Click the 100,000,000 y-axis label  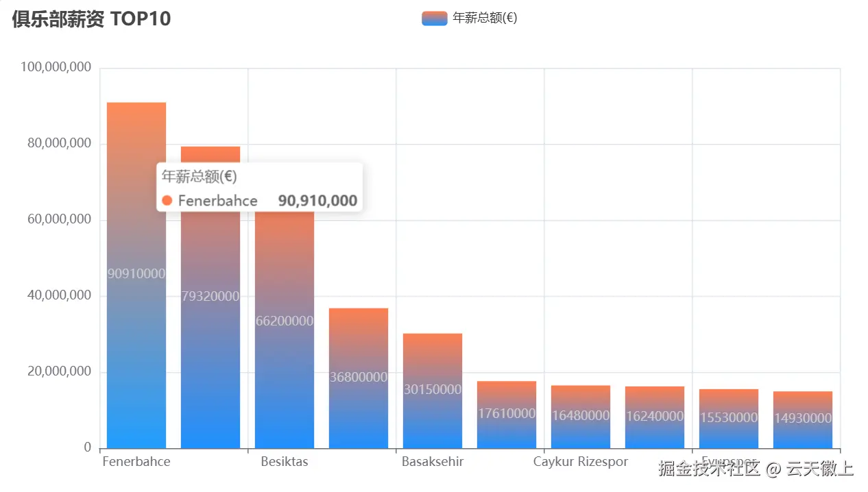[56, 67]
